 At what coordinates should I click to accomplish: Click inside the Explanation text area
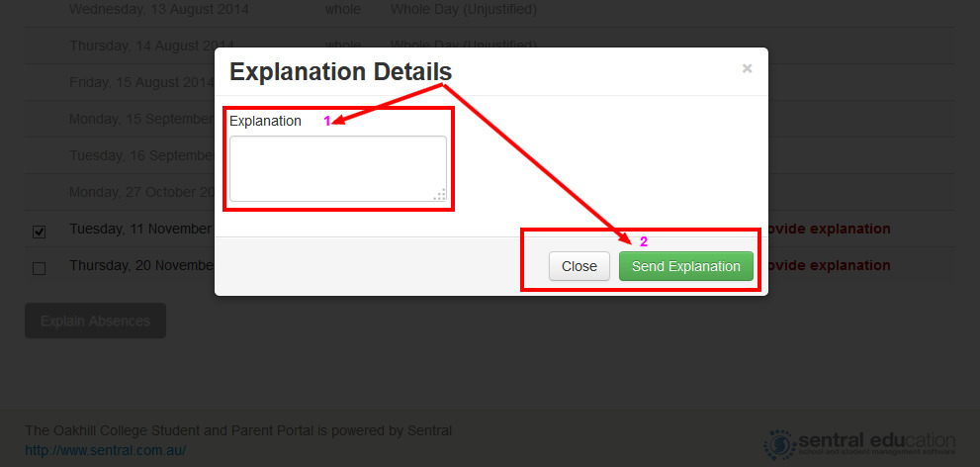[x=338, y=169]
